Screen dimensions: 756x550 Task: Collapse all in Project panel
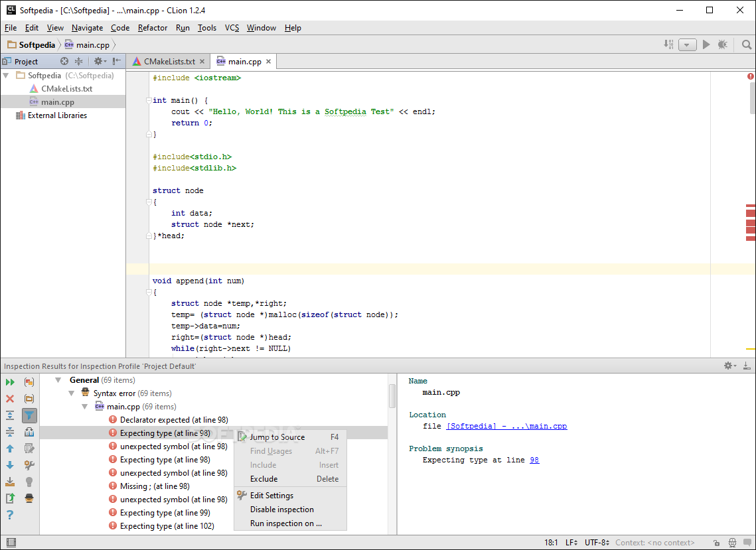point(78,61)
